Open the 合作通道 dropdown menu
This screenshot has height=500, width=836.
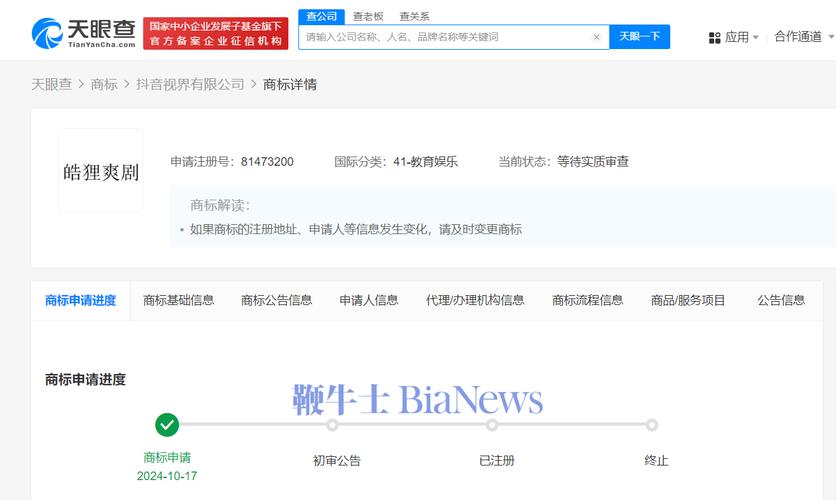pos(804,37)
